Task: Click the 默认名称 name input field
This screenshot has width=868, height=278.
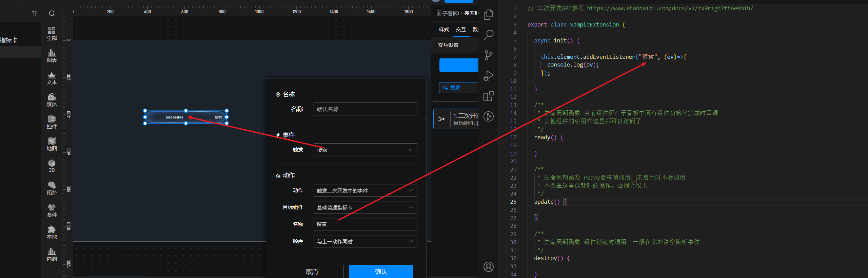Action: [365, 109]
